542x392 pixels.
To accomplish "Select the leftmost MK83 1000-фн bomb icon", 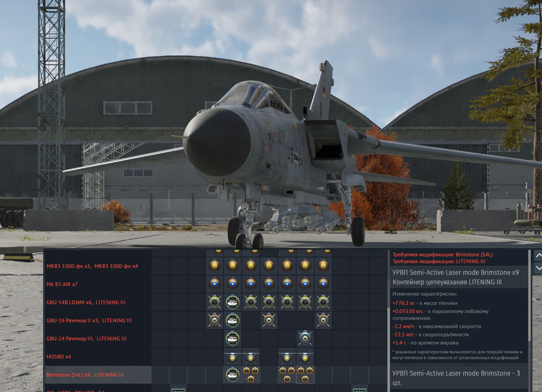I will click(x=214, y=266).
